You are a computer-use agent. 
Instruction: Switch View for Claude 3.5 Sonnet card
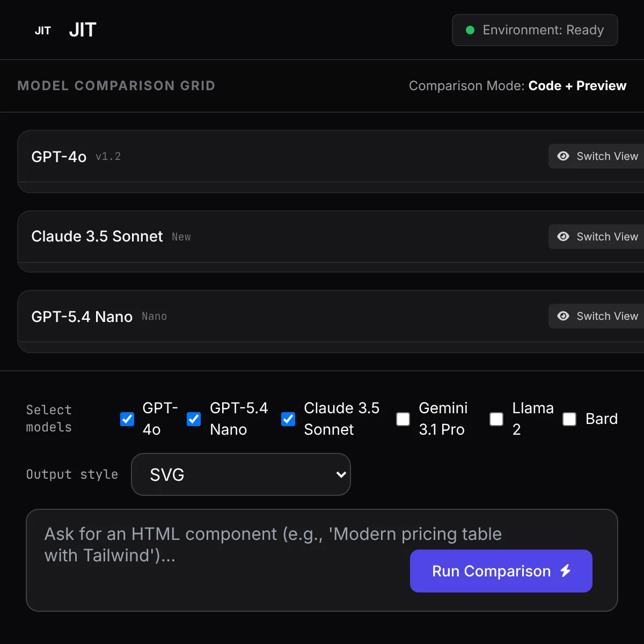596,237
